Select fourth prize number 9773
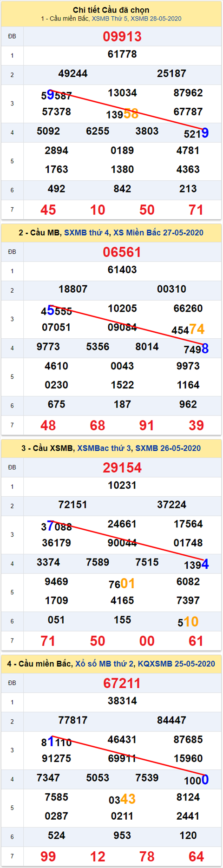223x868 pixels. pos(48,347)
